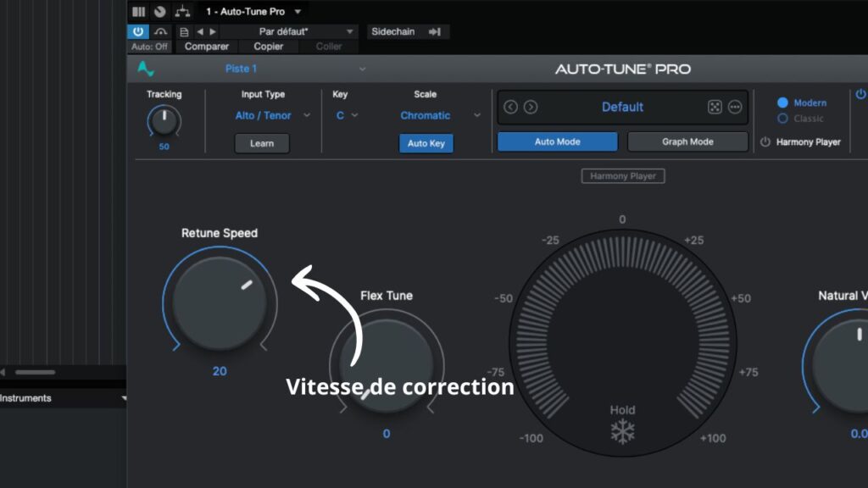Open the Piste 1 track dropdown
Image resolution: width=868 pixels, height=488 pixels.
pos(295,69)
